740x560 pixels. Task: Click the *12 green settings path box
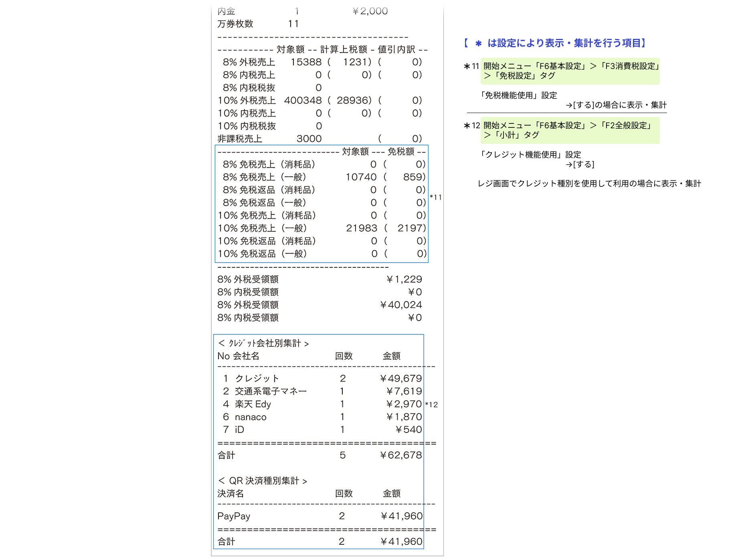pos(570,130)
